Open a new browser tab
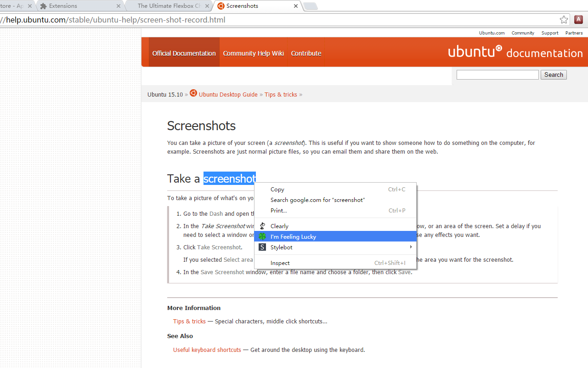588x368 pixels. 311,6
